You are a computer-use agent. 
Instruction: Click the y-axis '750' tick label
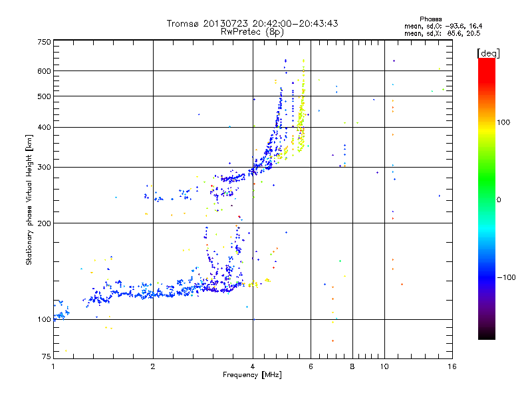44,42
